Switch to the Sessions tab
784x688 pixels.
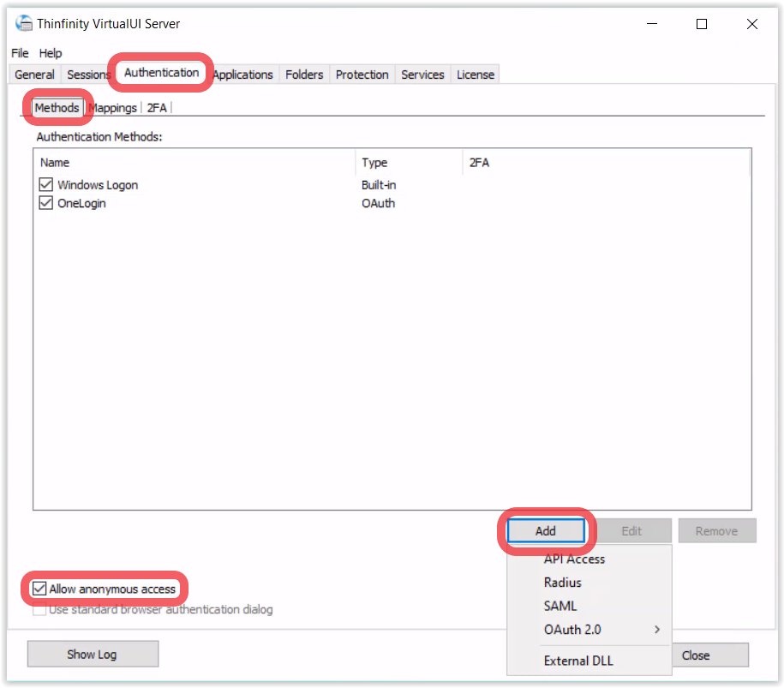pyautogui.click(x=88, y=75)
